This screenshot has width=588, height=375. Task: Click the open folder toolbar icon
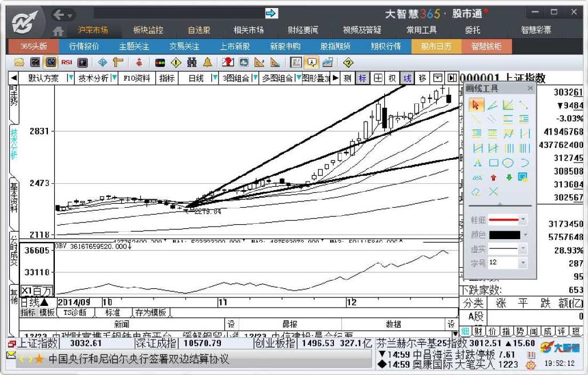(19, 62)
